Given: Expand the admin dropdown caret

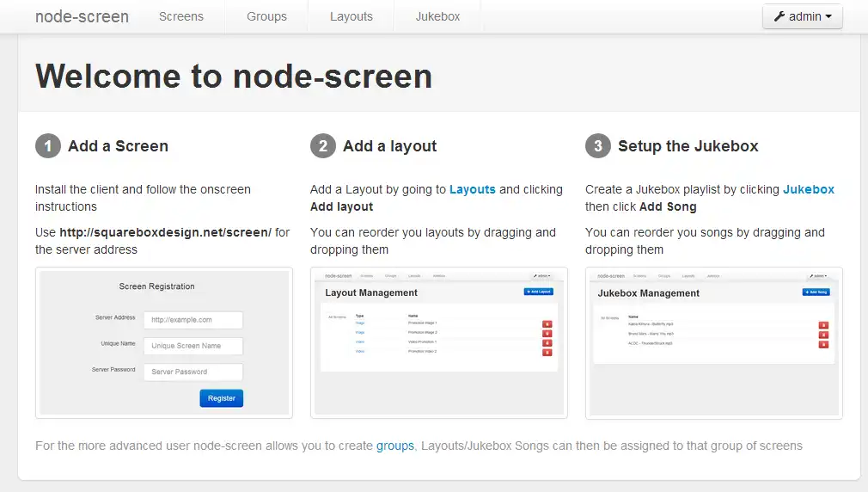Looking at the screenshot, I should click(x=828, y=17).
